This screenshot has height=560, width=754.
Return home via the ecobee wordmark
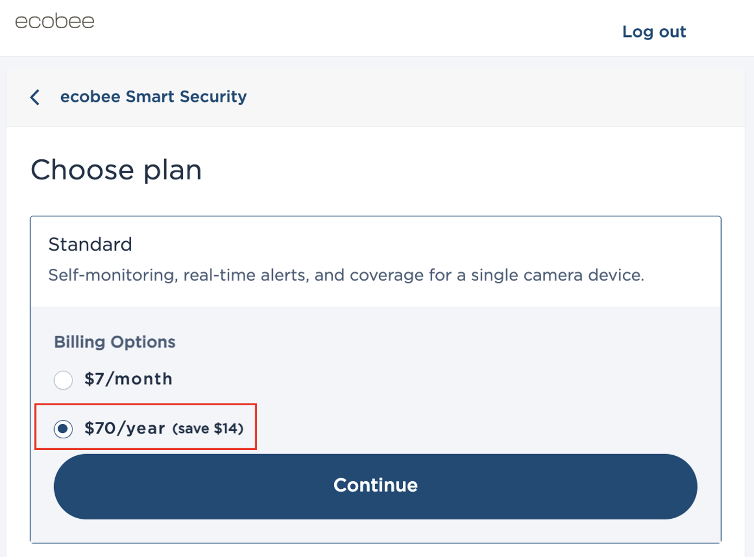[x=55, y=21]
